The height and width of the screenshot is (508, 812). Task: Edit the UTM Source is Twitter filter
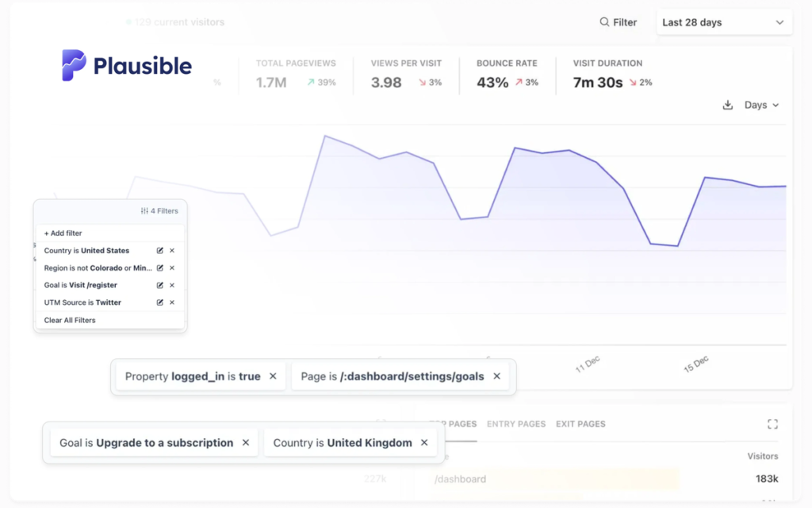(160, 302)
